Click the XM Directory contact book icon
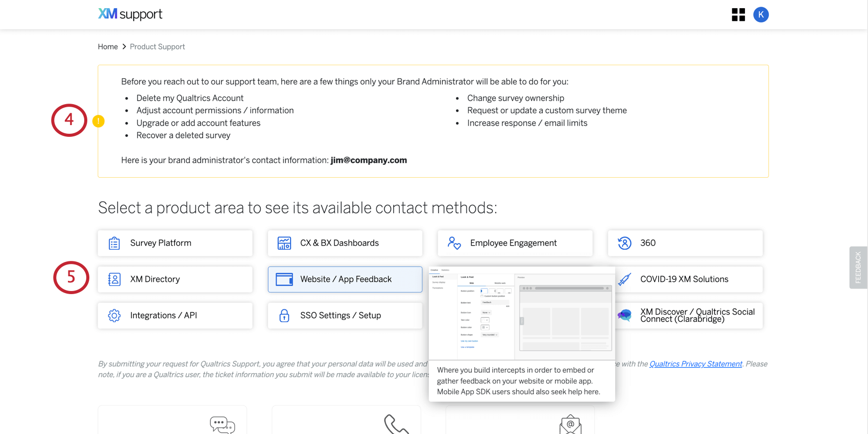The image size is (868, 434). click(x=114, y=279)
